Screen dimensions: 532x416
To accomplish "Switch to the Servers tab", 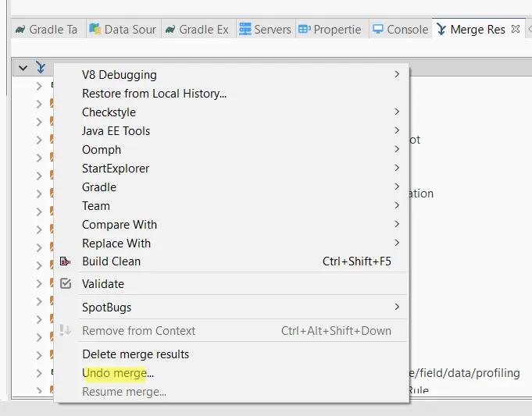I will pos(266,30).
